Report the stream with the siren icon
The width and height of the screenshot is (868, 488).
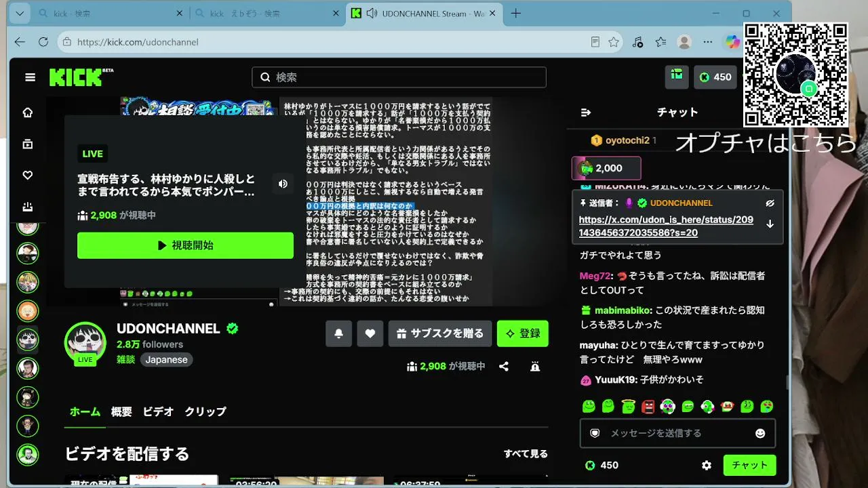[x=535, y=367]
